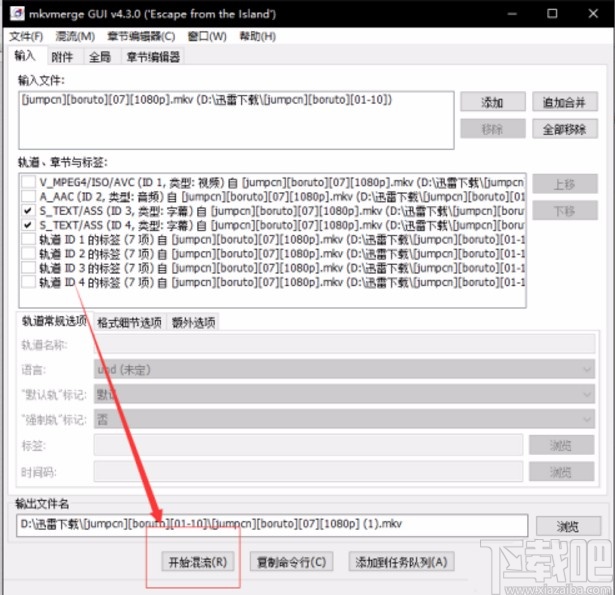Check the 轨道 ID 2 的标签 checkbox

pyautogui.click(x=28, y=254)
